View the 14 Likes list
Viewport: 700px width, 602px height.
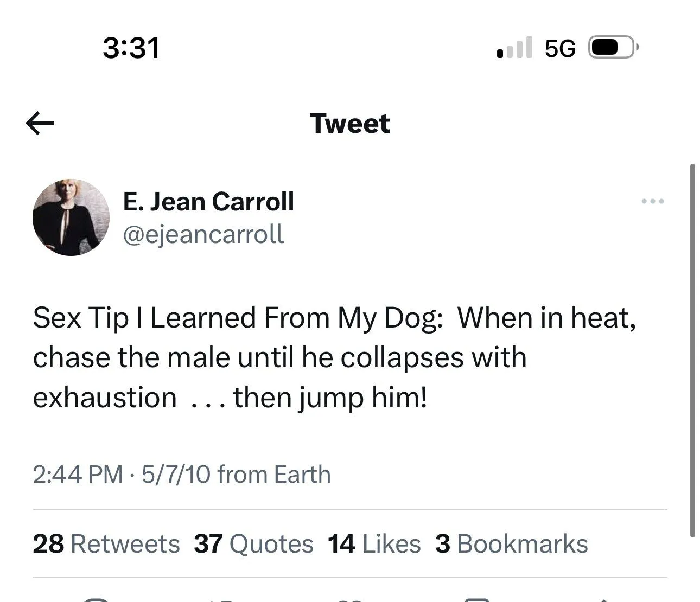click(374, 544)
